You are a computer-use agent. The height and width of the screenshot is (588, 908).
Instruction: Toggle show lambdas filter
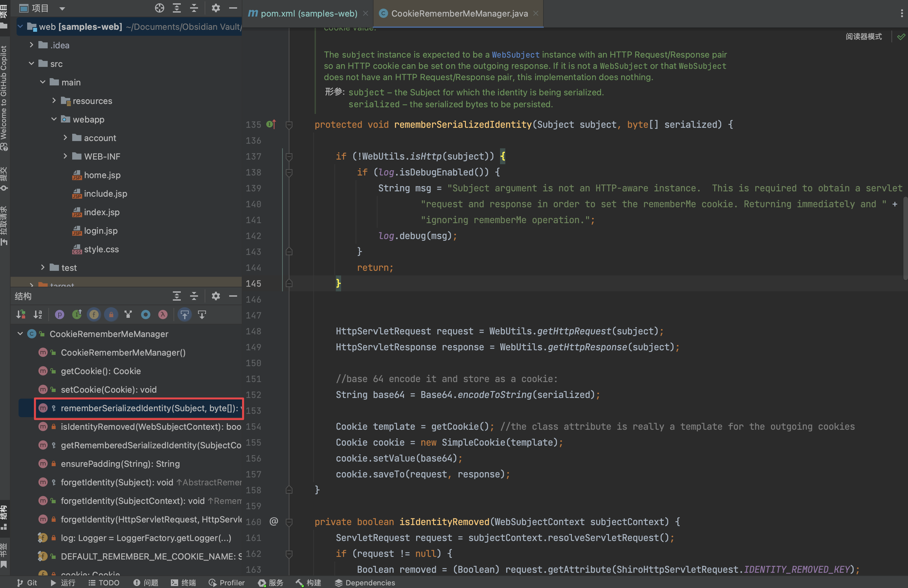(x=163, y=315)
